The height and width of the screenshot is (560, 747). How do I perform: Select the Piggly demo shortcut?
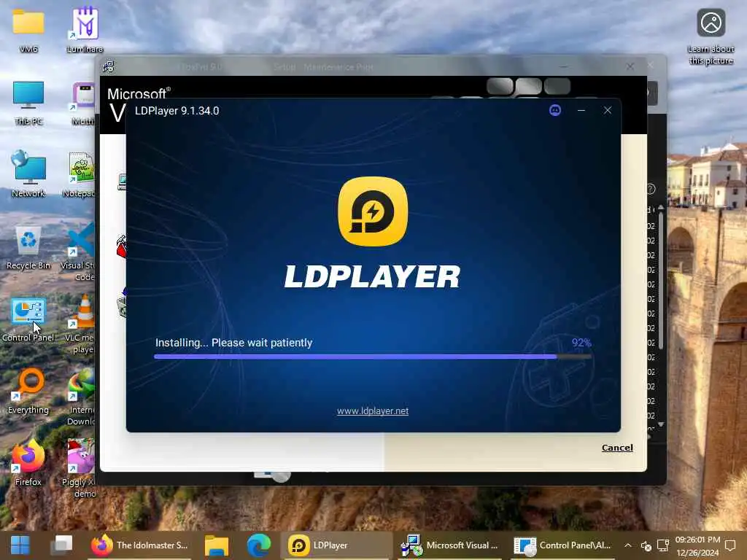click(80, 469)
